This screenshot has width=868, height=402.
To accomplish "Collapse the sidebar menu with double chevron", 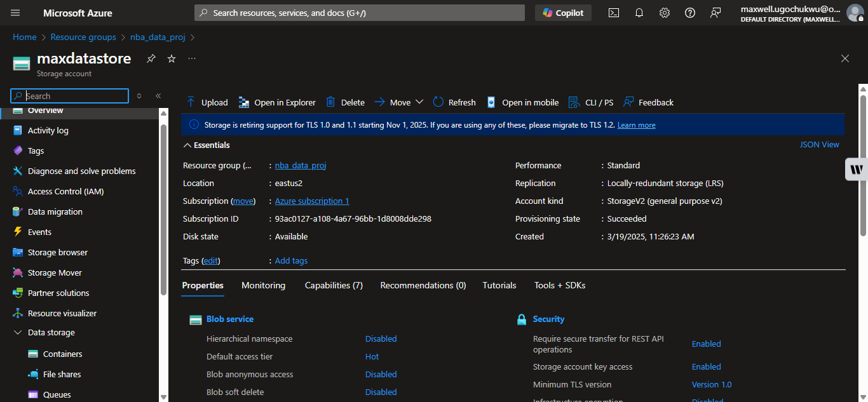I will click(158, 96).
